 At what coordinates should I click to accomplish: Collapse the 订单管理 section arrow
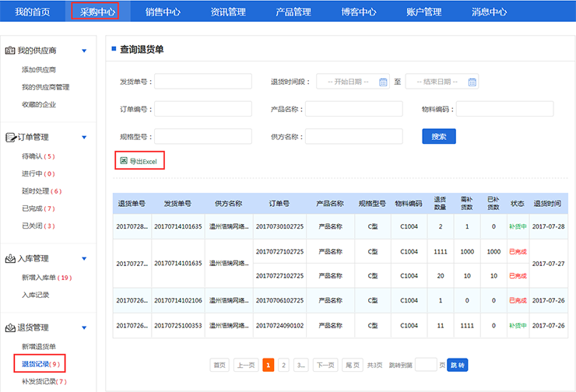[84, 137]
